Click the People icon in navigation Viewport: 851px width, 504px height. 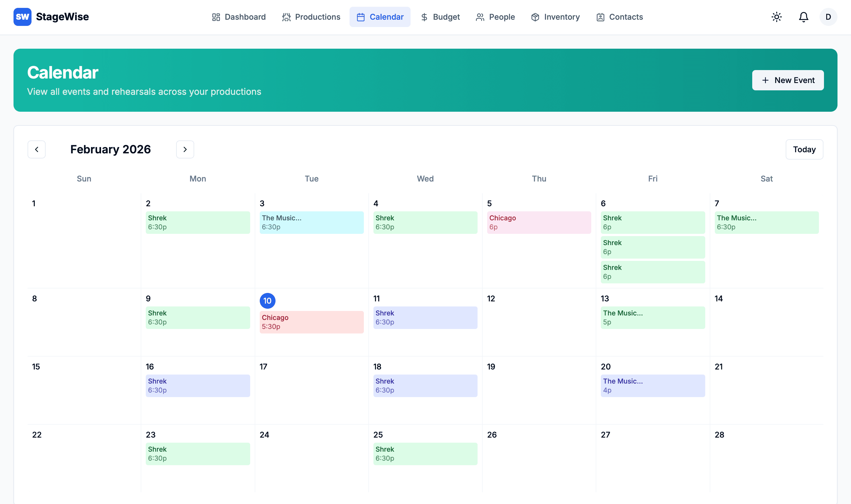click(480, 17)
